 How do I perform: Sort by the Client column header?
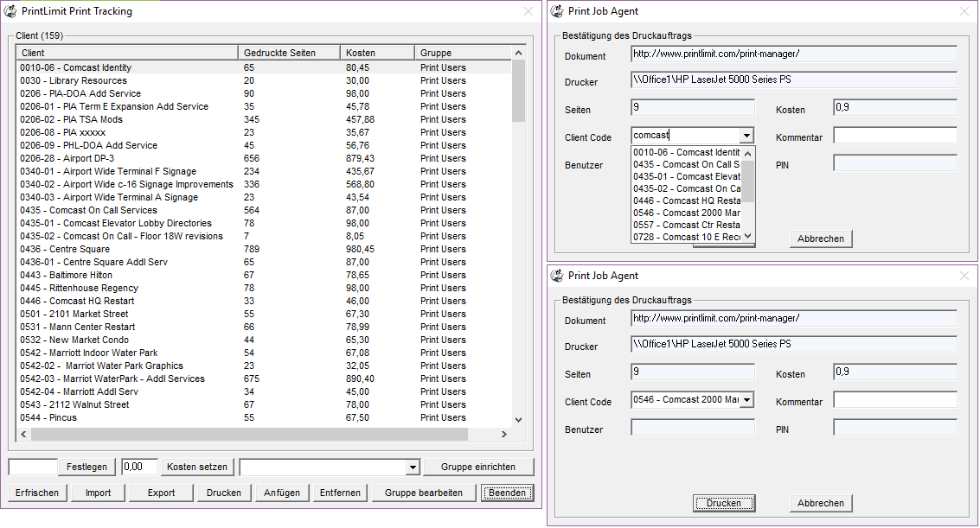click(127, 53)
